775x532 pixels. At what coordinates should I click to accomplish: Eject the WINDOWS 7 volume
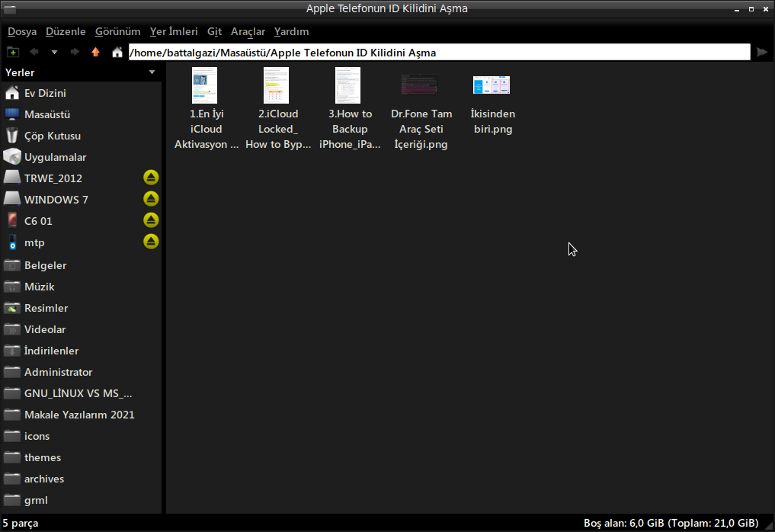151,199
